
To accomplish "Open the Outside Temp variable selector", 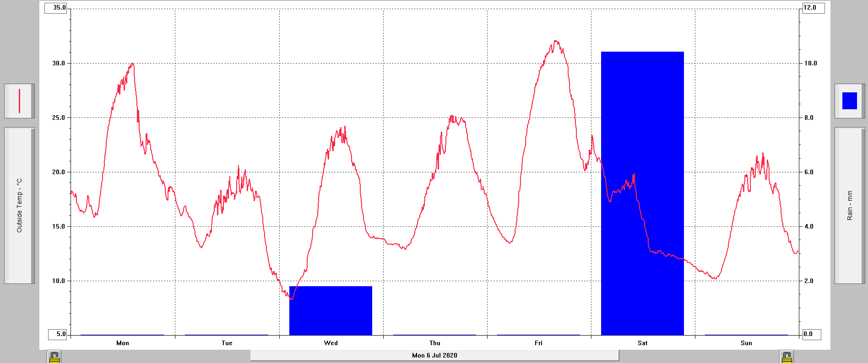I will point(19,205).
